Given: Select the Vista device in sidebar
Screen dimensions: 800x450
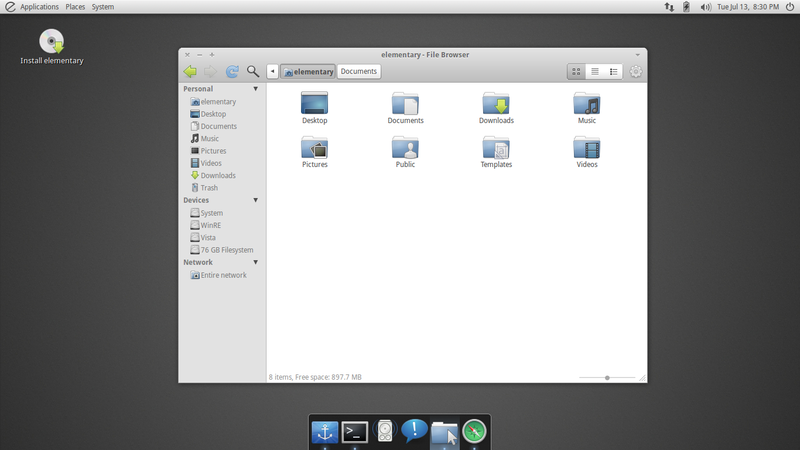Looking at the screenshot, I should (203, 237).
